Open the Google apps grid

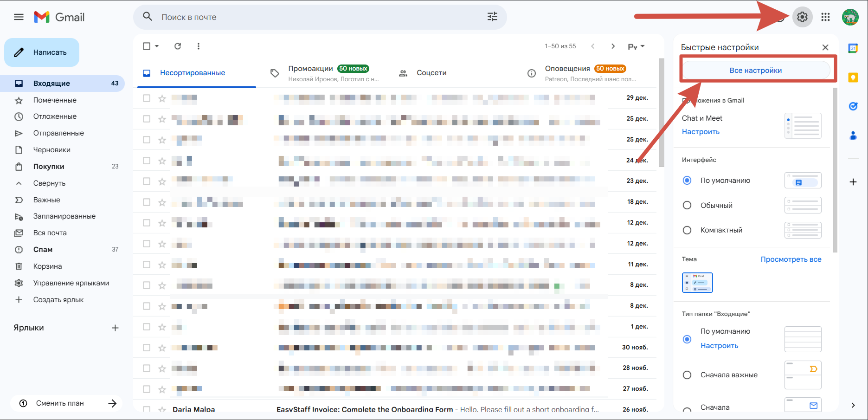825,17
